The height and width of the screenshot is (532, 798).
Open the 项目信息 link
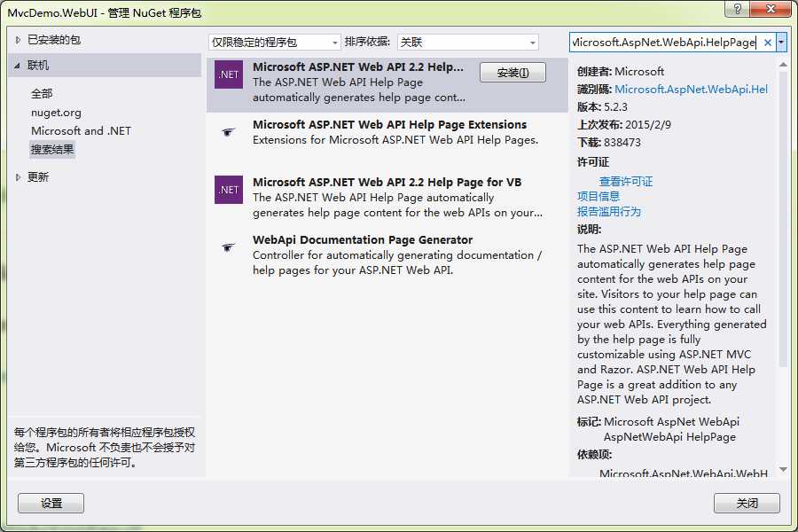[x=598, y=197]
